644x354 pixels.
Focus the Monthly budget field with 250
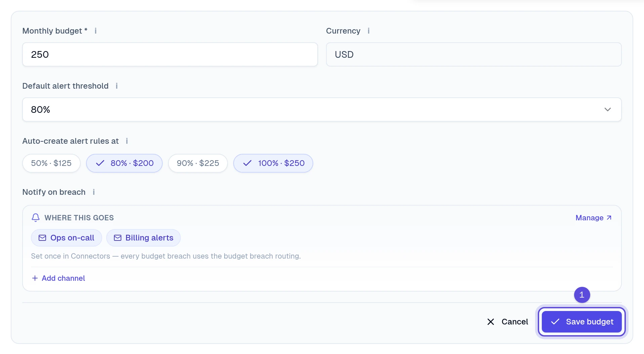170,54
